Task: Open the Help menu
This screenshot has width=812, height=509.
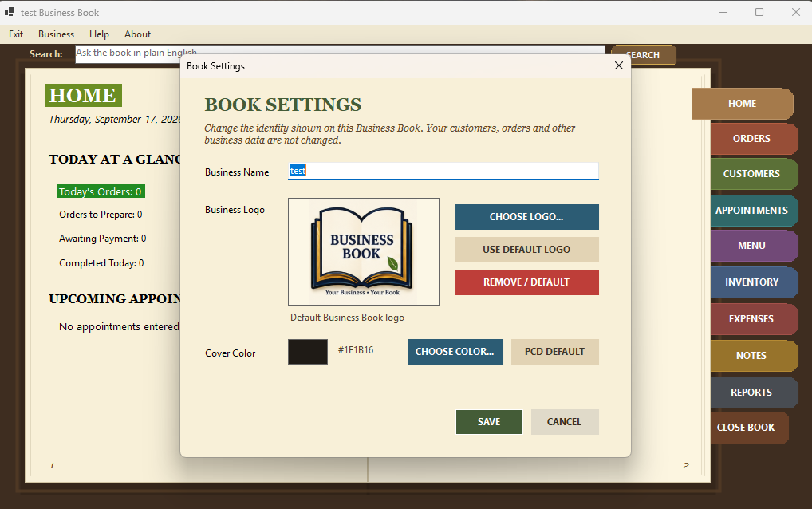Action: tap(99, 34)
